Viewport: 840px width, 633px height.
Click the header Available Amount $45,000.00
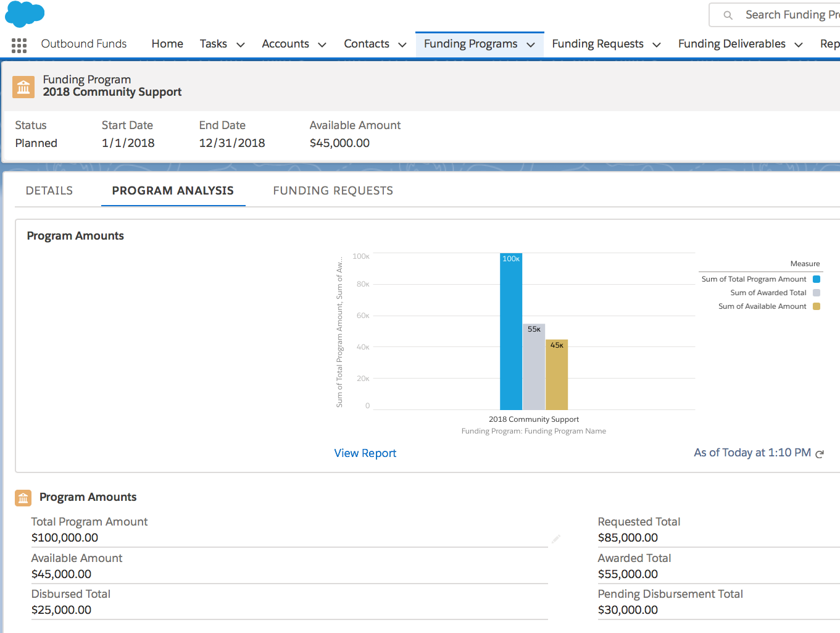pos(340,143)
